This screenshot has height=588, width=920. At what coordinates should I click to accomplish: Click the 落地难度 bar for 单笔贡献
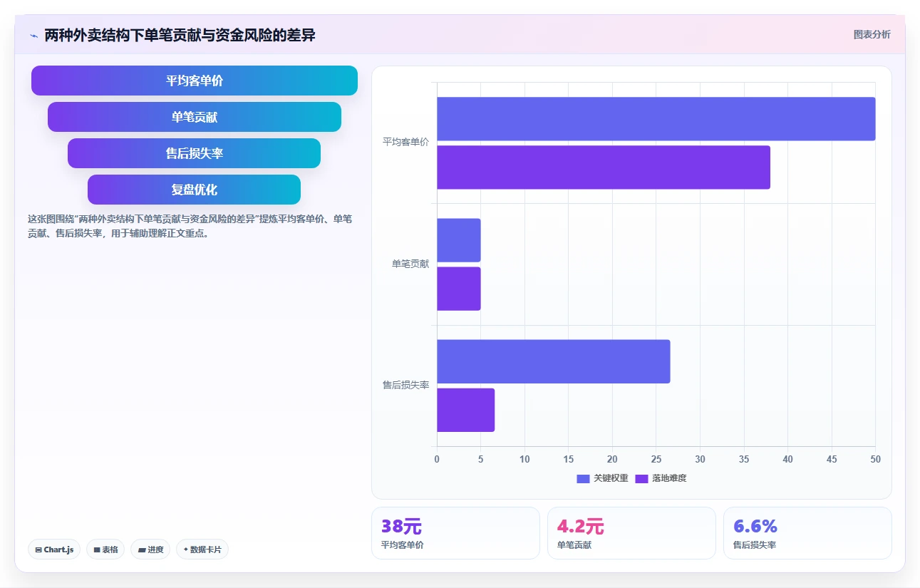point(459,289)
